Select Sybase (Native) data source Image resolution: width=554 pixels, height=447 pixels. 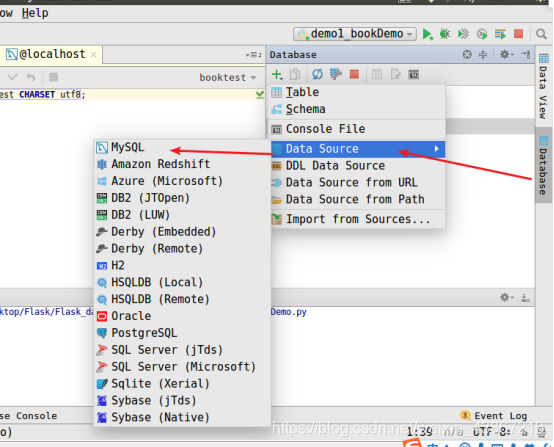click(x=182, y=417)
